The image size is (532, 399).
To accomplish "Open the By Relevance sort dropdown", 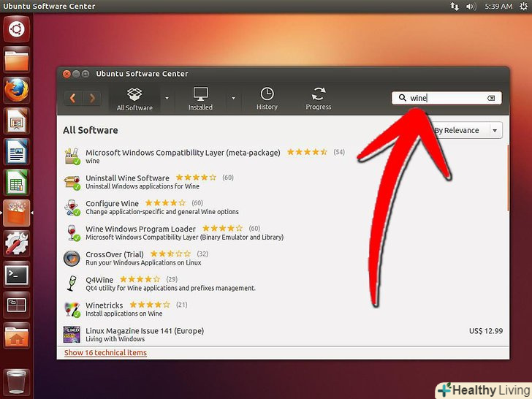I will [468, 130].
